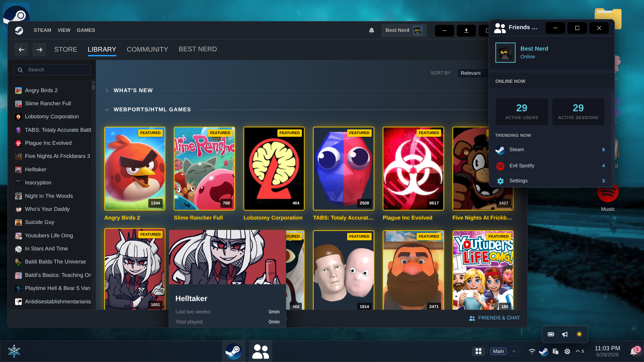Click the taskbar clock 11:03 PM
This screenshot has width=644, height=362.
(x=607, y=349)
